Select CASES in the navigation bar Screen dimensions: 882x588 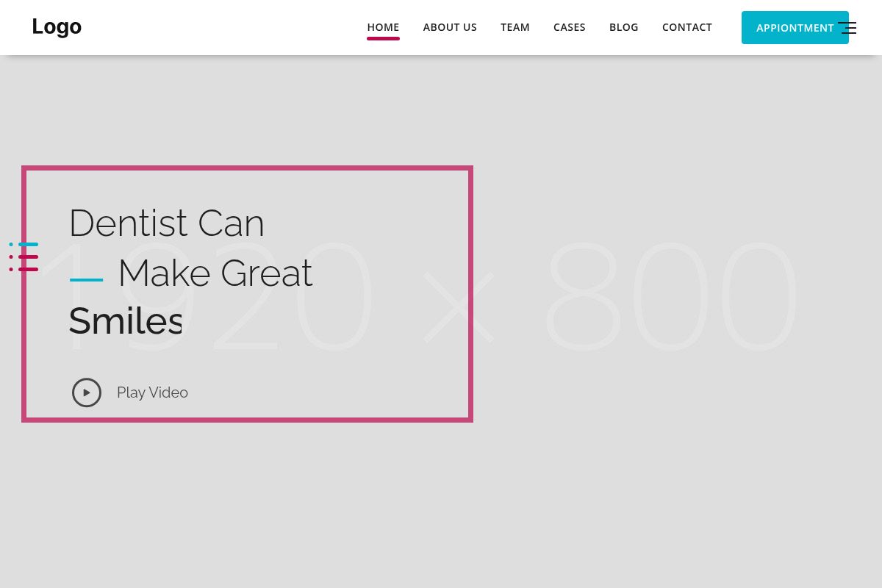click(569, 27)
